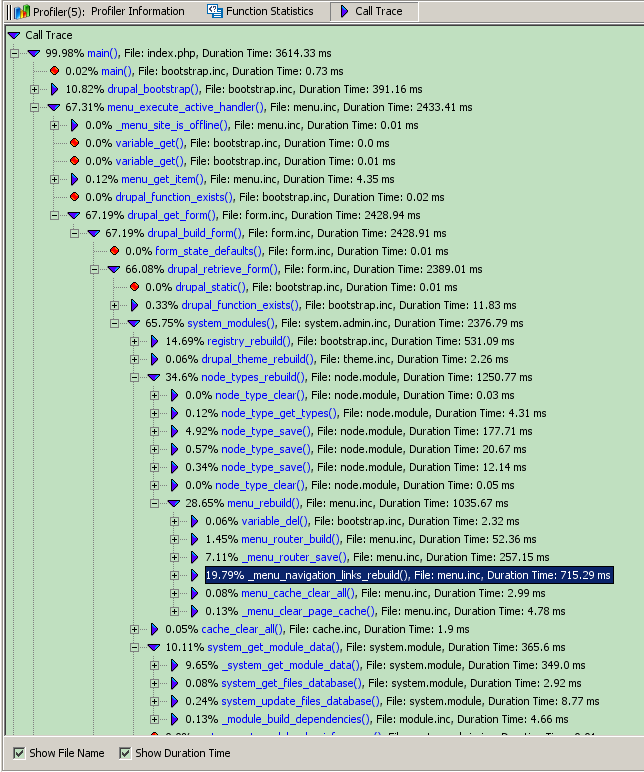644x772 pixels.
Task: Click the Function Statistics tab icon
Action: tap(215, 11)
